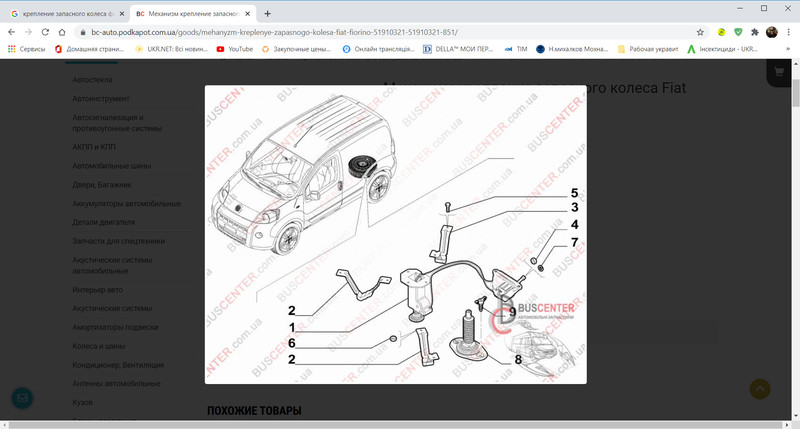This screenshot has height=429, width=800.
Task: Open the Chrome three-dot menu
Action: click(788, 32)
